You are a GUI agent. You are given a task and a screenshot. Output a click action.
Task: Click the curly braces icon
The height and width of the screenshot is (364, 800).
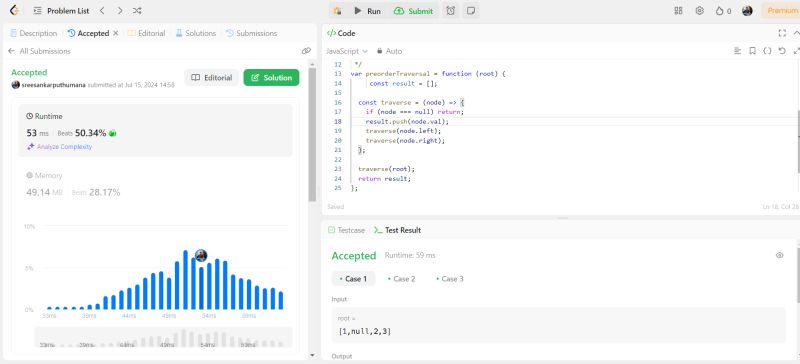pyautogui.click(x=767, y=51)
